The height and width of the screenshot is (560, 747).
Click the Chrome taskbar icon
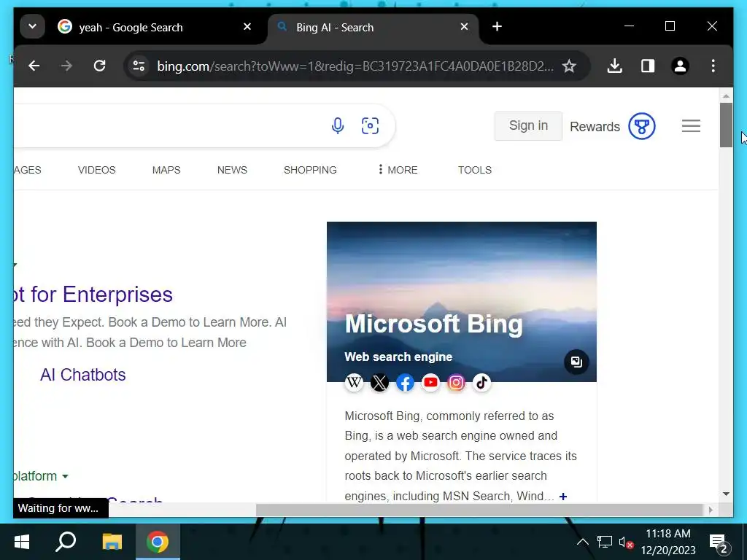(158, 542)
